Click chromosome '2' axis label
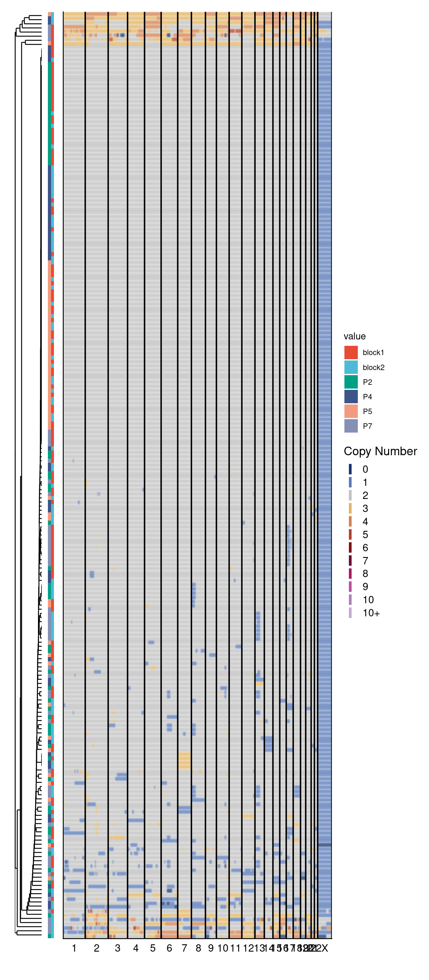The image size is (429, 980). (x=97, y=948)
